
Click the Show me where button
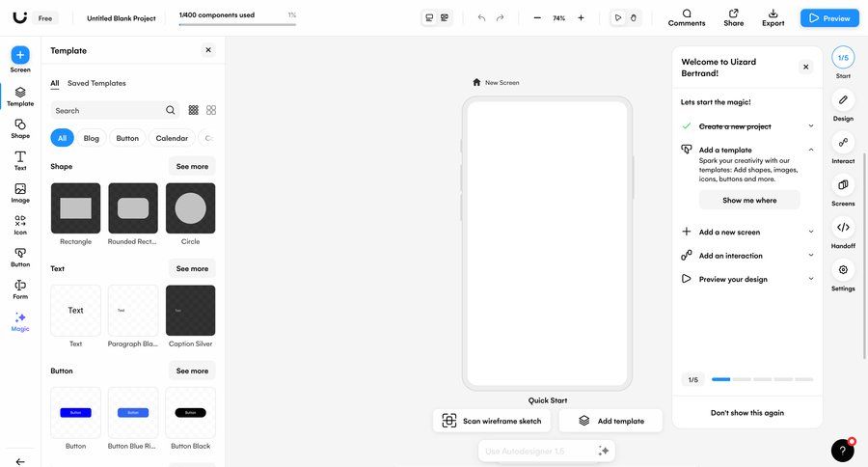click(x=749, y=200)
